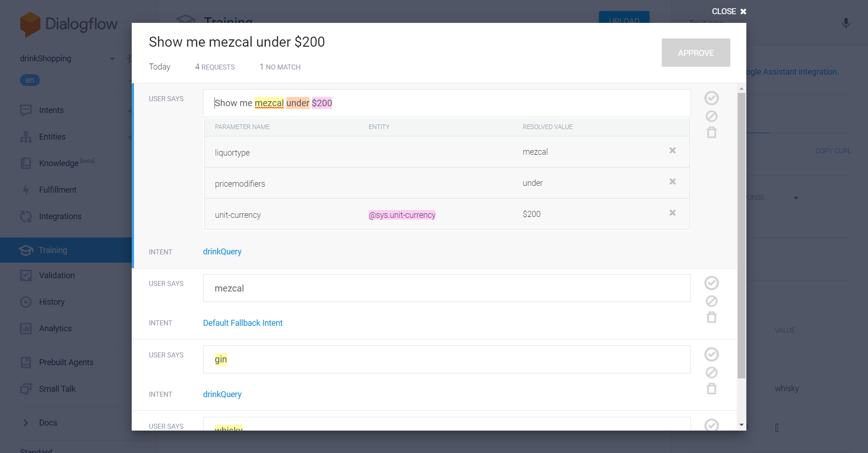Image resolution: width=868 pixels, height=453 pixels.
Task: Open the drinkShopping agent dropdown
Action: pos(113,59)
